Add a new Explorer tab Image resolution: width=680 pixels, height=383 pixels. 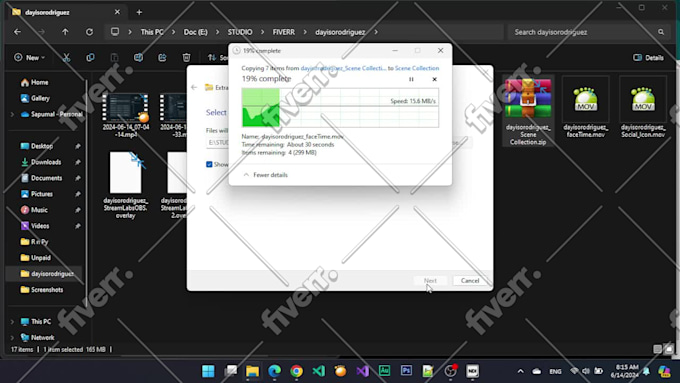click(139, 12)
